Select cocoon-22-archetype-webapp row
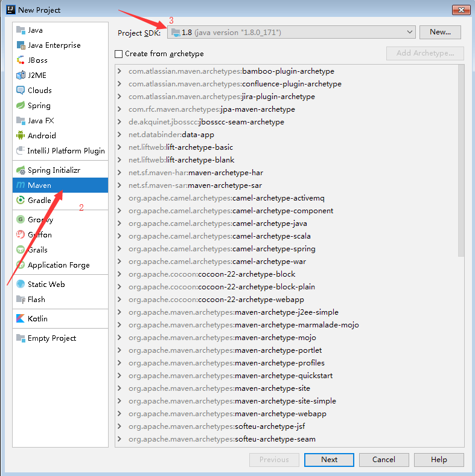The image size is (475, 476). point(216,300)
